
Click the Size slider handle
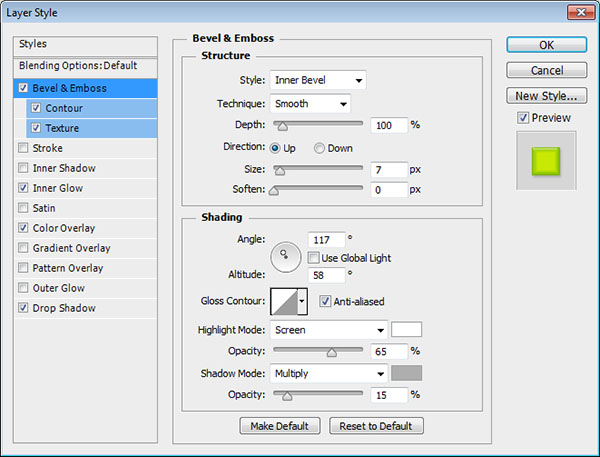[x=280, y=171]
